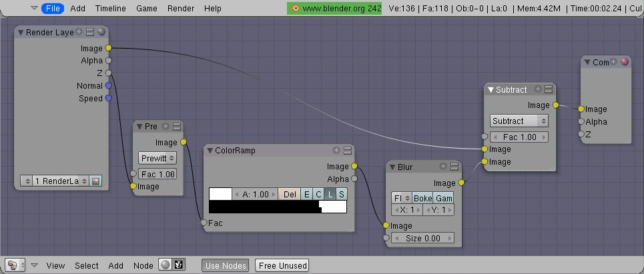Select E interpolation on ColorRamp

tap(306, 194)
